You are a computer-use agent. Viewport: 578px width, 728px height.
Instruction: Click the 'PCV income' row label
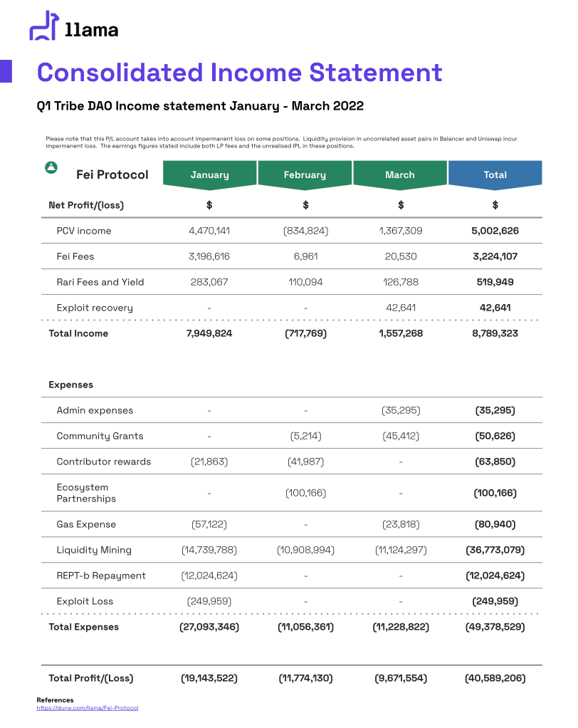[84, 231]
